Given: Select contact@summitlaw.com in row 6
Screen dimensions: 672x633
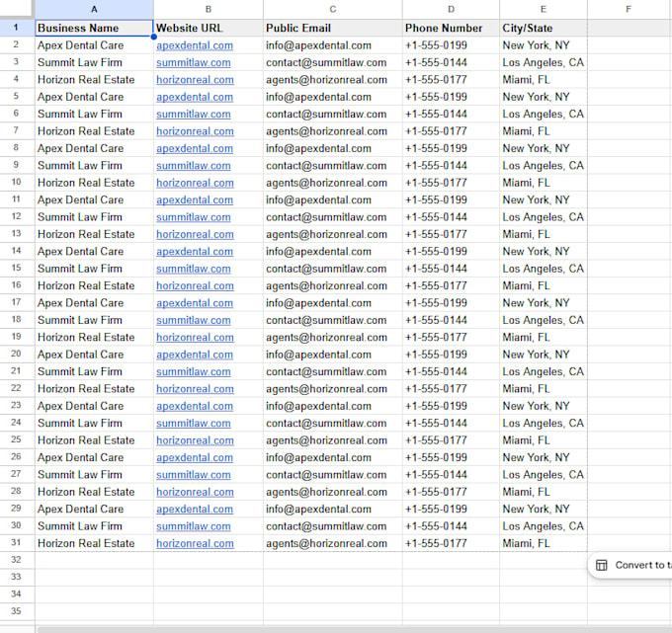Looking at the screenshot, I should [x=333, y=114].
